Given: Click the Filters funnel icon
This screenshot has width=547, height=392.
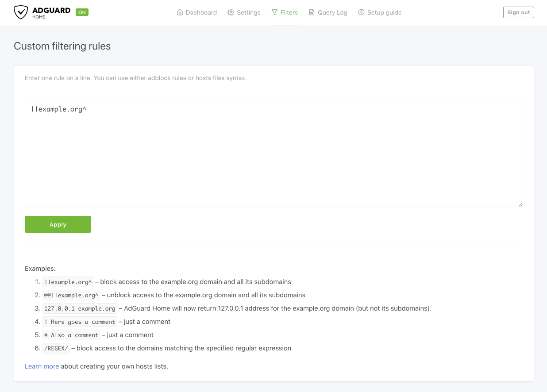Looking at the screenshot, I should point(274,12).
